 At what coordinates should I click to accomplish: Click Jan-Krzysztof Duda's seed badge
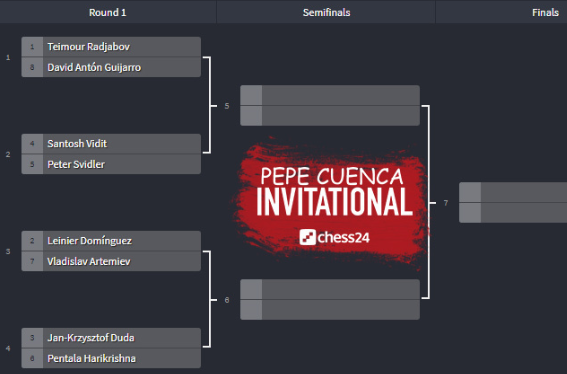[x=32, y=338]
